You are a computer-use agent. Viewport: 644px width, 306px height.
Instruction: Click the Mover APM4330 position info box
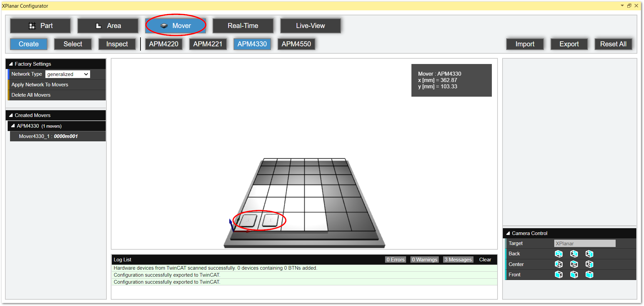[451, 80]
